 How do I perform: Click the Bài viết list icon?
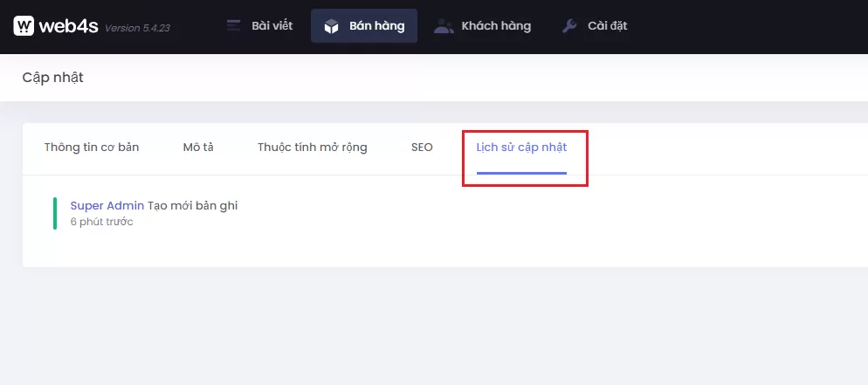pos(233,26)
